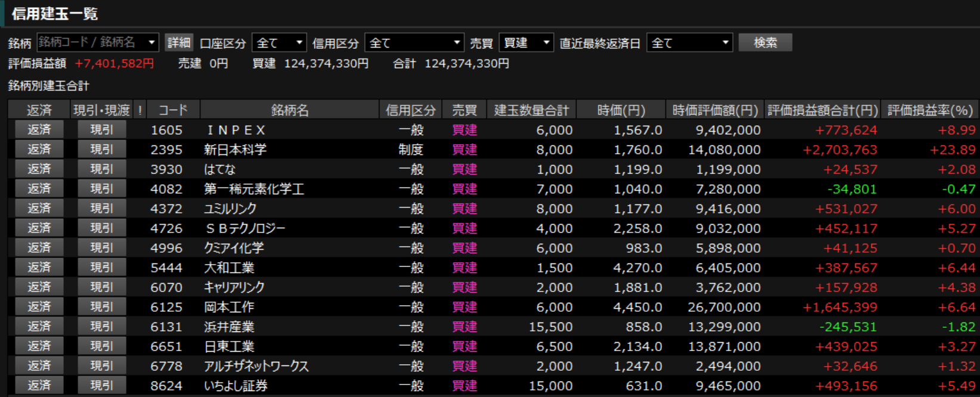
Task: Click 返済 for 浜井産業 row
Action: pos(39,327)
